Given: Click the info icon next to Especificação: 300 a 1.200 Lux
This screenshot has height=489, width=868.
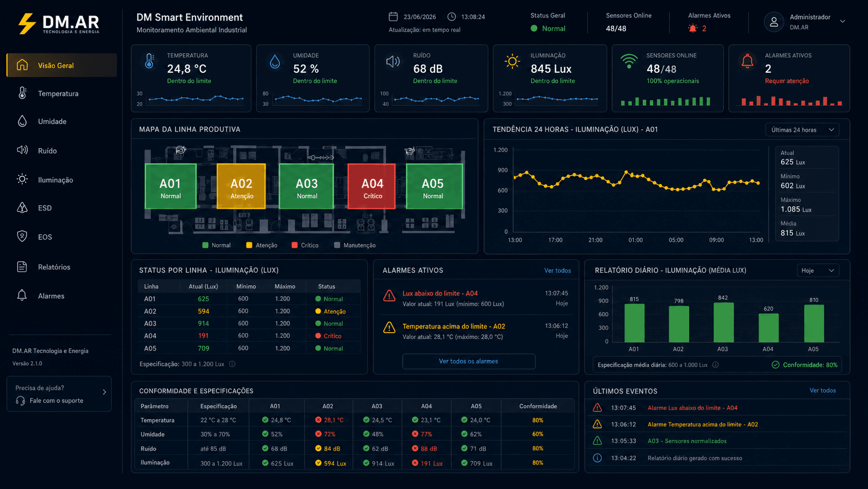Looking at the screenshot, I should click(x=232, y=364).
